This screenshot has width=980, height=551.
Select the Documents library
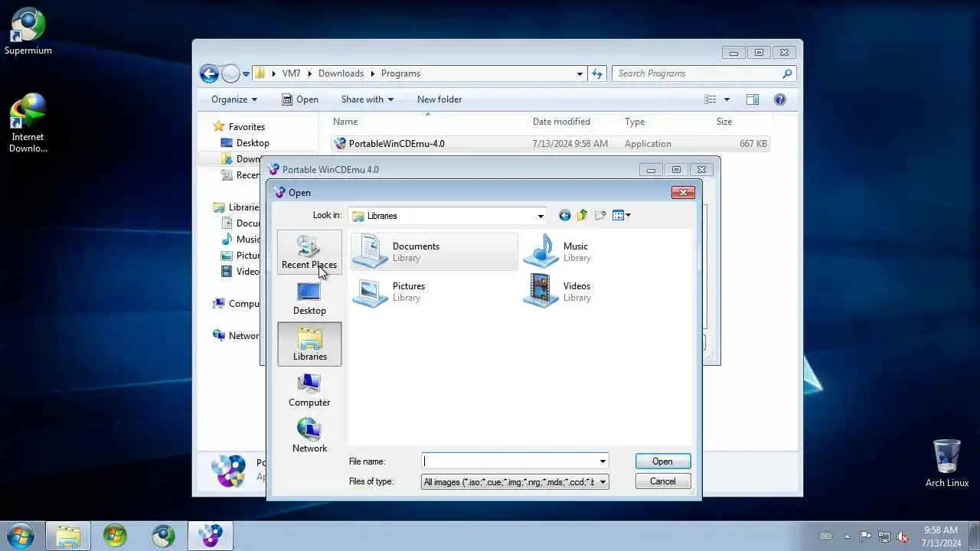pos(434,252)
